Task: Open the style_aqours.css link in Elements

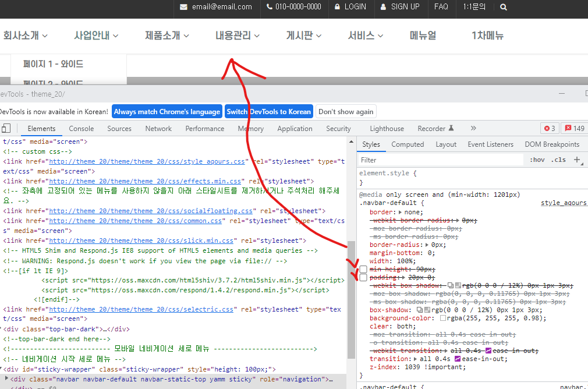Action: [x=147, y=161]
